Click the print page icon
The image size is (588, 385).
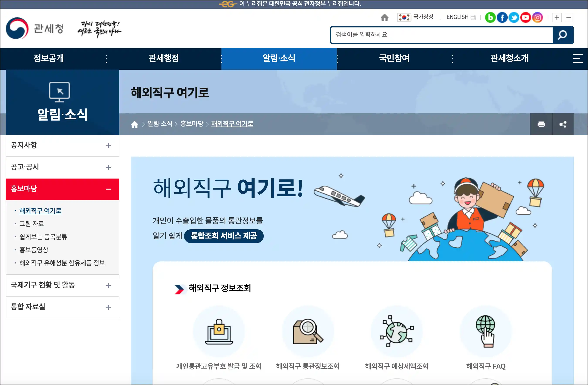pyautogui.click(x=541, y=124)
